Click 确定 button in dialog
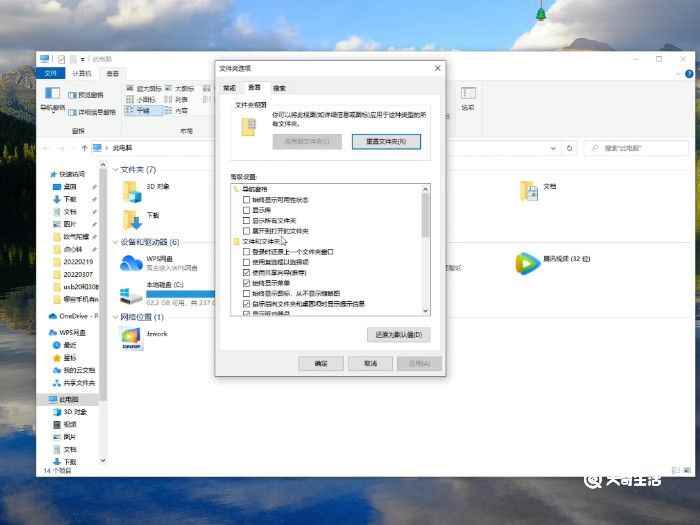Viewport: 700px width, 525px height. click(321, 363)
